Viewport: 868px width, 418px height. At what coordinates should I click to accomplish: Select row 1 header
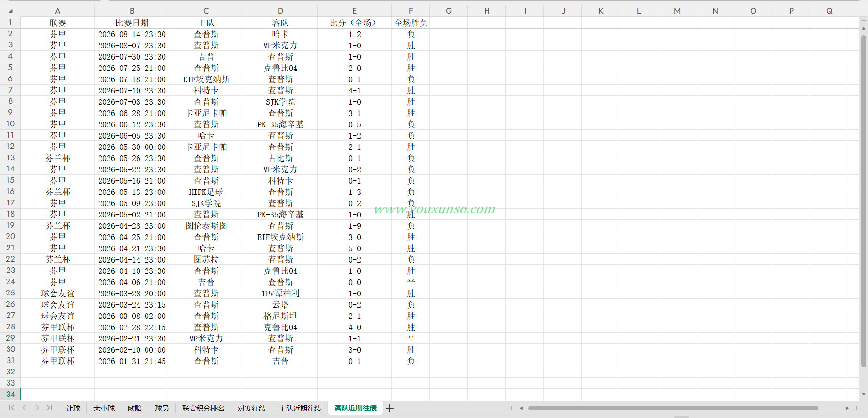click(x=10, y=22)
